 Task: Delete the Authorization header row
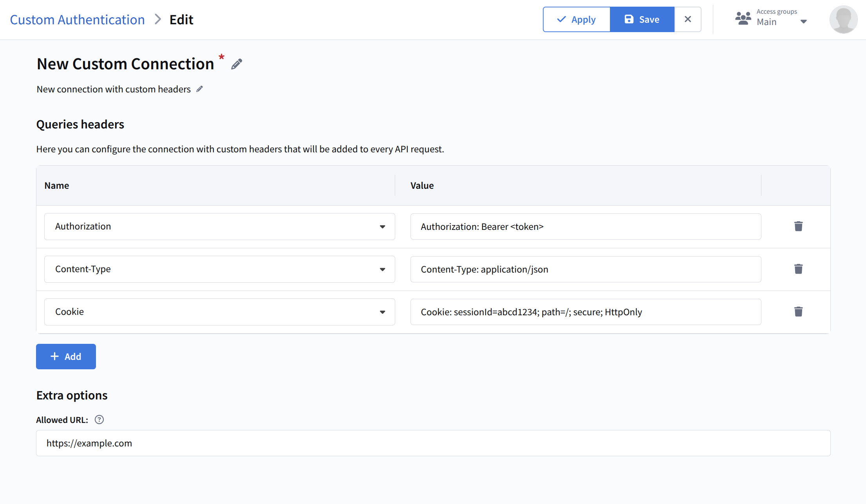(798, 226)
